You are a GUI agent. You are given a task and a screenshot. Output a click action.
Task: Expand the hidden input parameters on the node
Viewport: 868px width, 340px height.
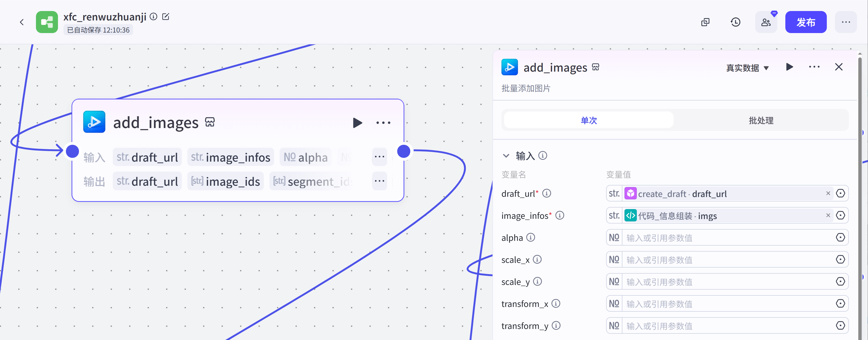pyautogui.click(x=379, y=157)
